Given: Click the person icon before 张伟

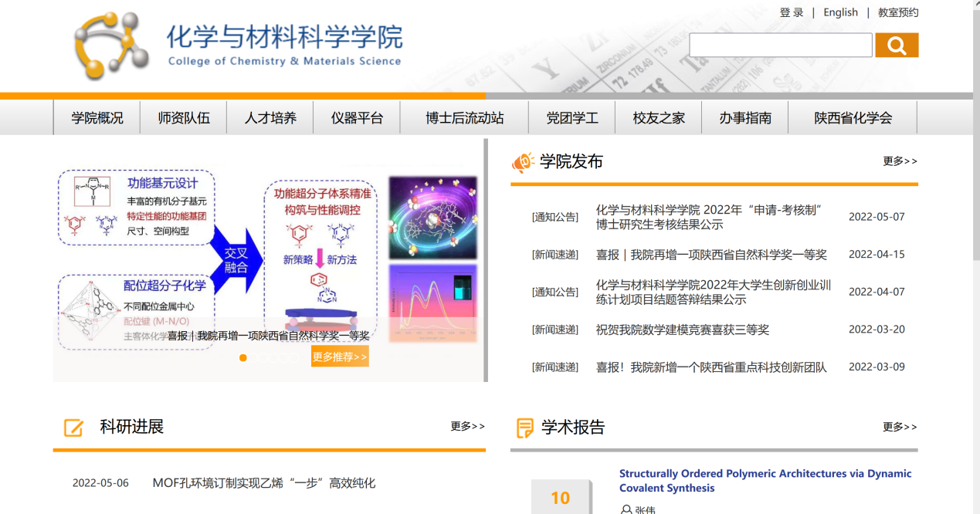Looking at the screenshot, I should pos(626,509).
